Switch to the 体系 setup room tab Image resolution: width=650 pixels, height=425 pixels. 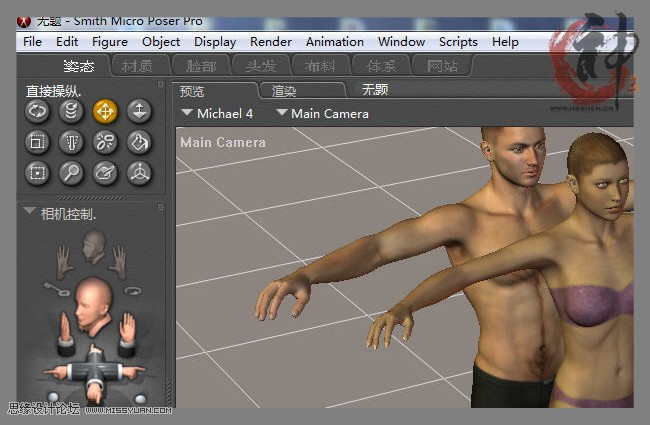point(381,66)
